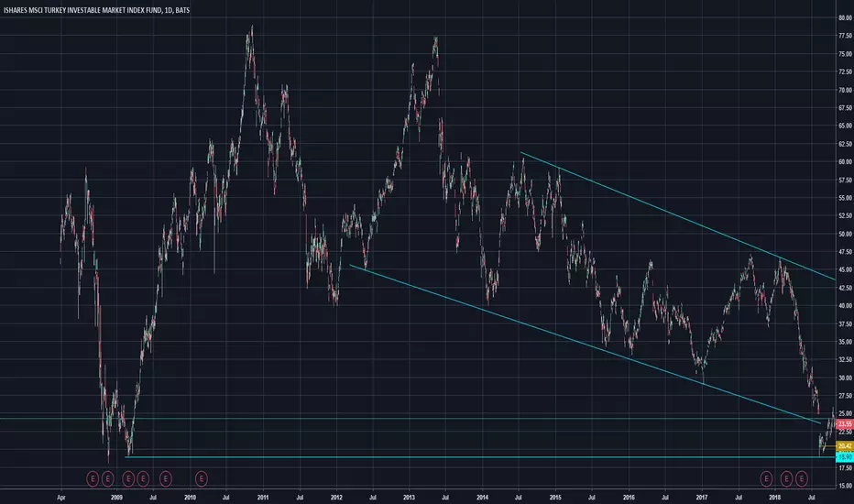Click the leftmost earnings E marker

click(x=93, y=479)
